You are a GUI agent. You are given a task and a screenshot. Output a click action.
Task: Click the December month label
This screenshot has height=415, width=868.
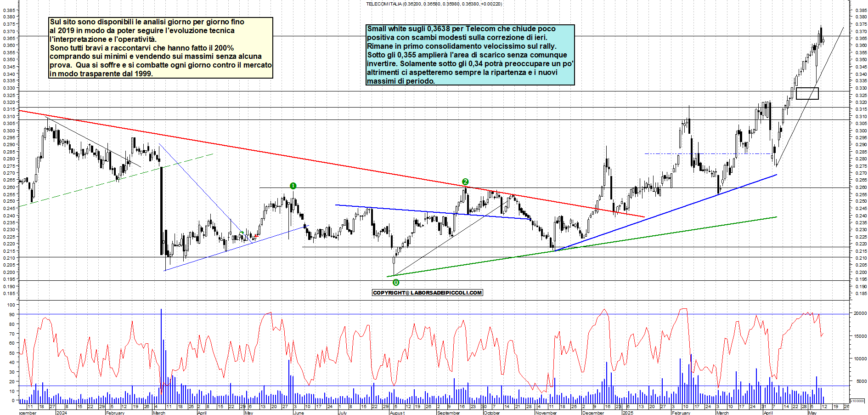pos(593,413)
